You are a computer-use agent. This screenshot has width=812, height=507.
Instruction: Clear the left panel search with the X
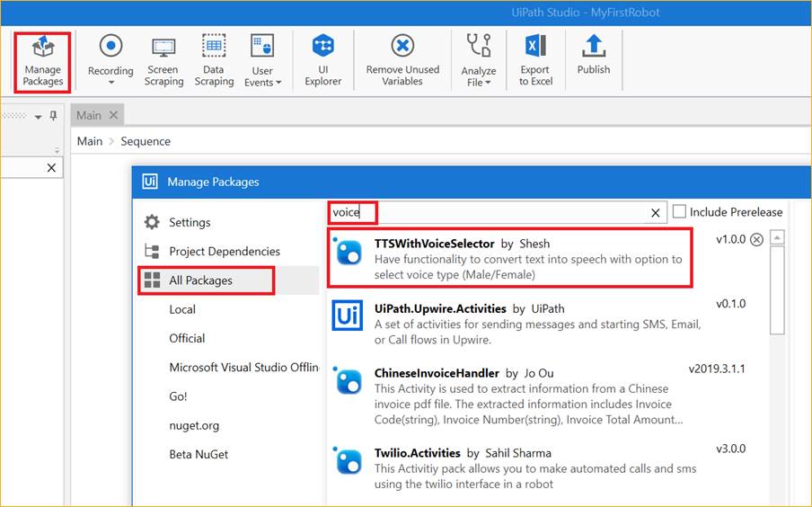(x=51, y=167)
